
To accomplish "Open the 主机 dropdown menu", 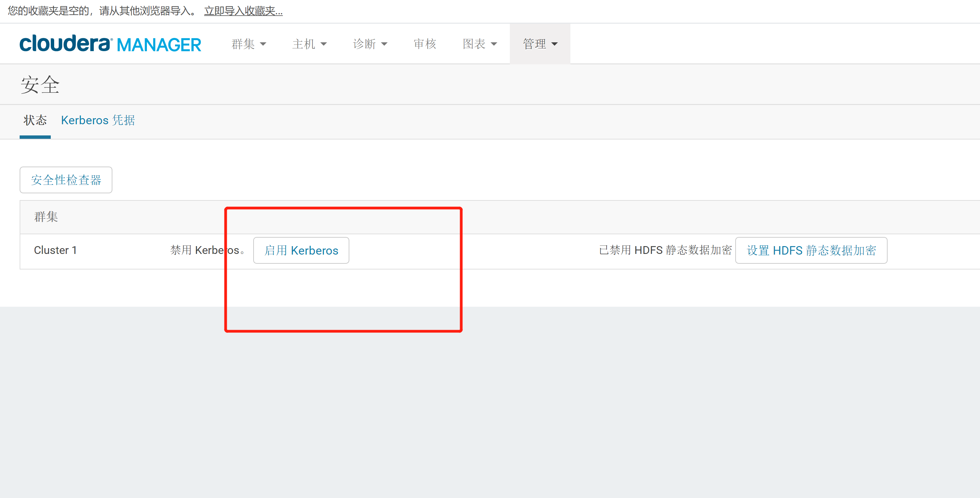I will pyautogui.click(x=310, y=44).
